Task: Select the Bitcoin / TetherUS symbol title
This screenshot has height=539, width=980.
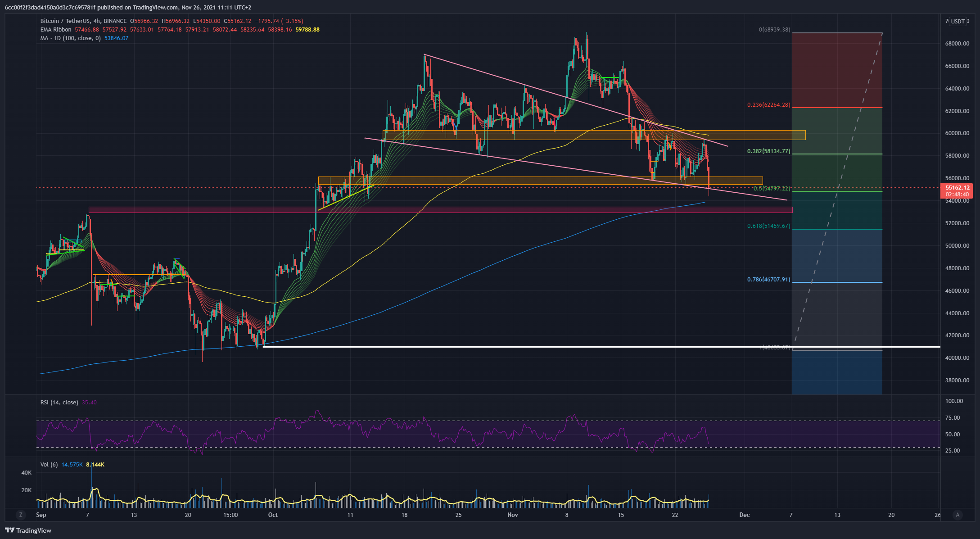Action: [84, 21]
